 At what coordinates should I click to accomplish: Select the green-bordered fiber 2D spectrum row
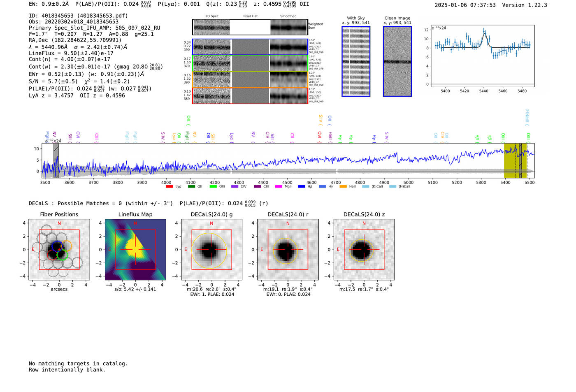tap(250, 63)
